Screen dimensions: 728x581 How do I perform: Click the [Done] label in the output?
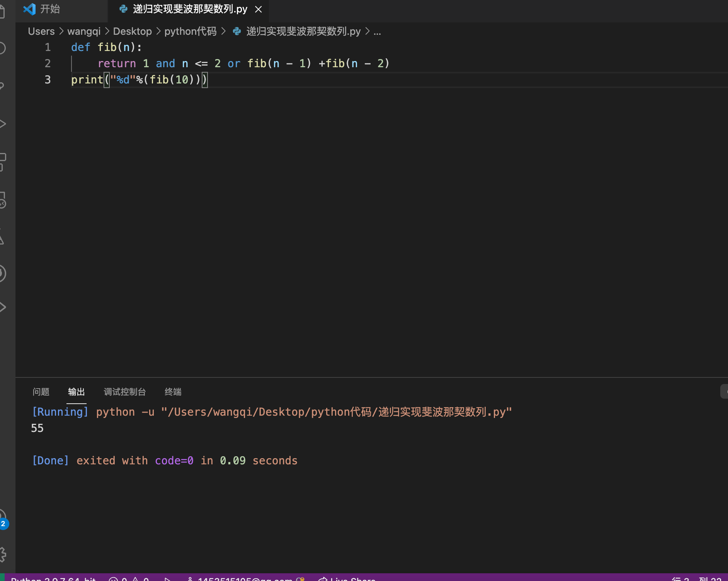tap(51, 460)
